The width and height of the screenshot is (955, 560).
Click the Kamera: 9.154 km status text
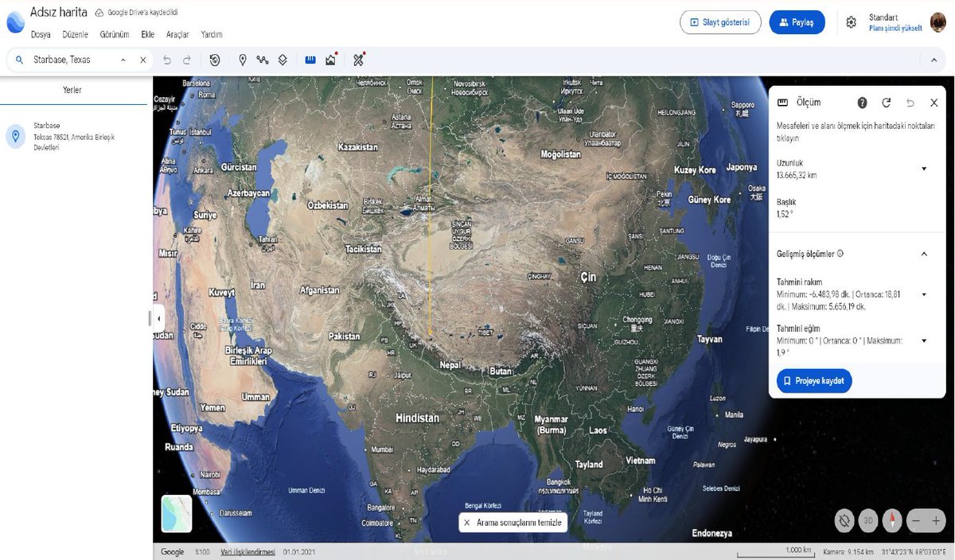click(x=848, y=552)
